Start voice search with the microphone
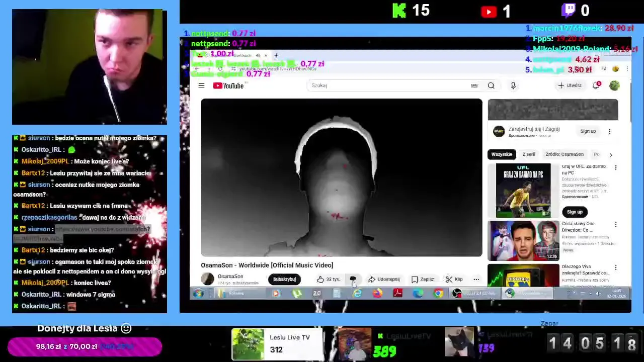The height and width of the screenshot is (362, 644). click(x=513, y=85)
